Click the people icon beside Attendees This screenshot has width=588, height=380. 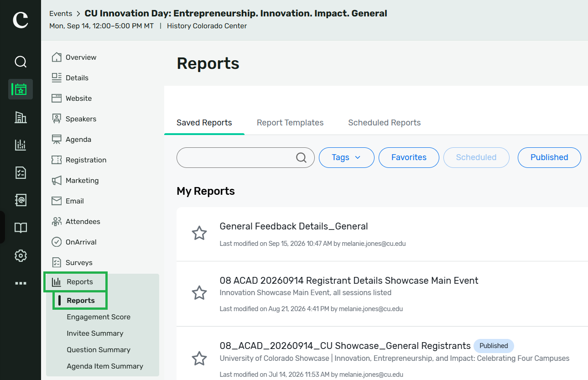tap(57, 221)
